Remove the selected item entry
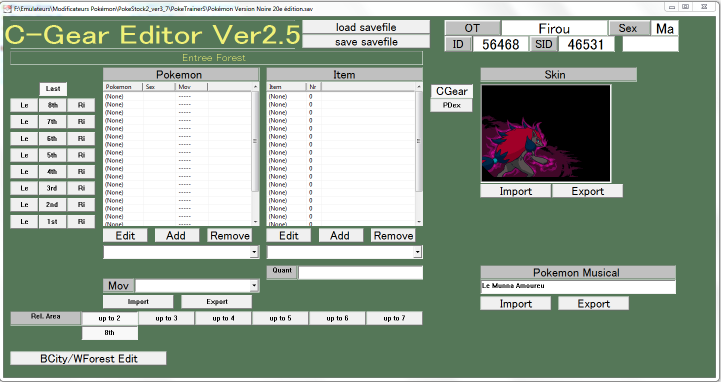 tap(393, 235)
